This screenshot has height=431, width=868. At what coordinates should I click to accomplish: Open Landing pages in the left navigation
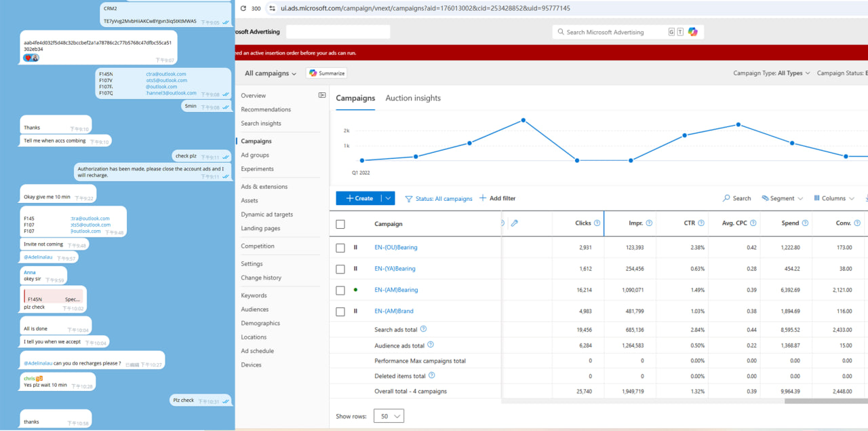click(x=260, y=229)
